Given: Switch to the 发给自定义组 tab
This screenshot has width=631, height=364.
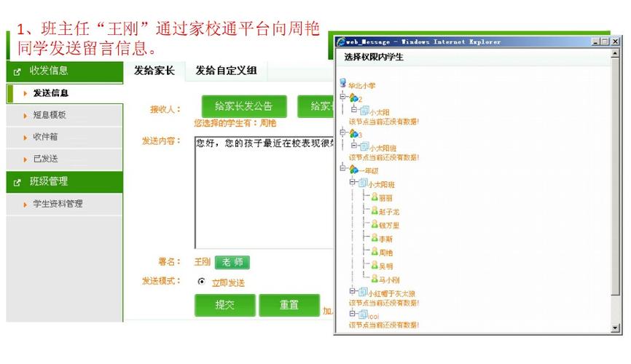Looking at the screenshot, I should pyautogui.click(x=226, y=71).
